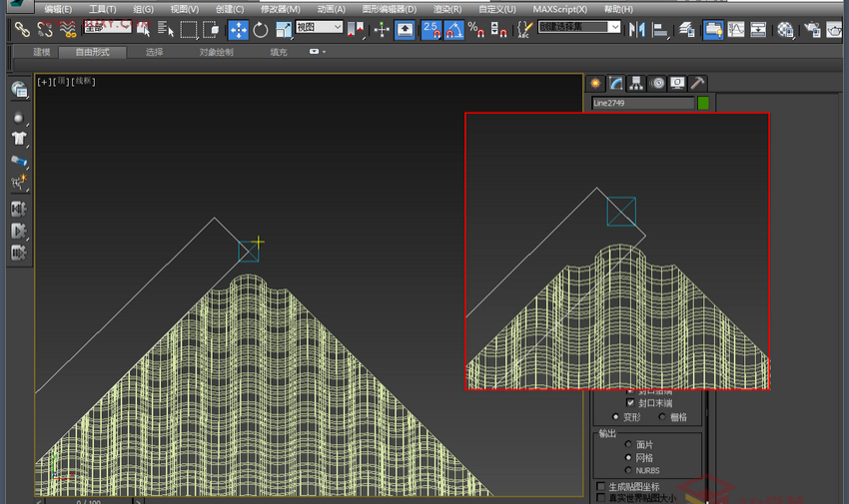Click the Unlink Selection icon

(x=45, y=29)
